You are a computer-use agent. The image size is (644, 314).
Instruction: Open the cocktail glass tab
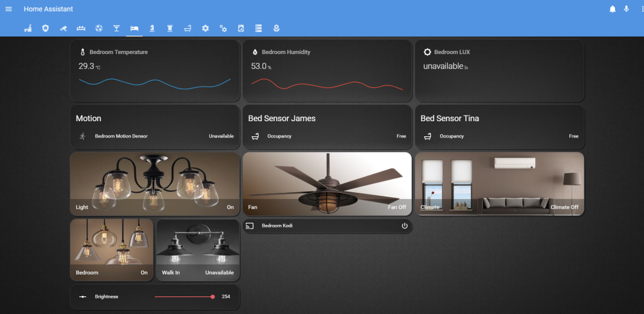point(116,28)
